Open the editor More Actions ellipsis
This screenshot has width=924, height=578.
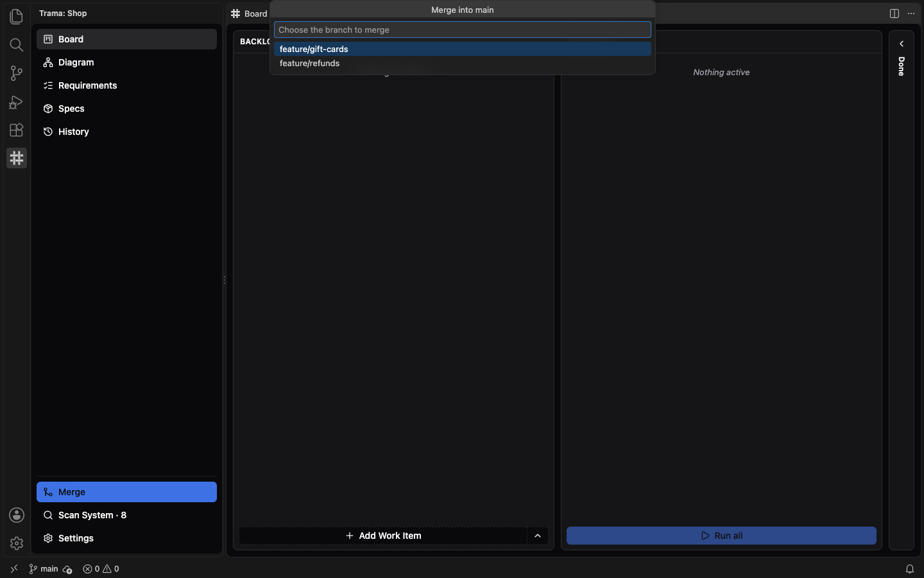[911, 13]
